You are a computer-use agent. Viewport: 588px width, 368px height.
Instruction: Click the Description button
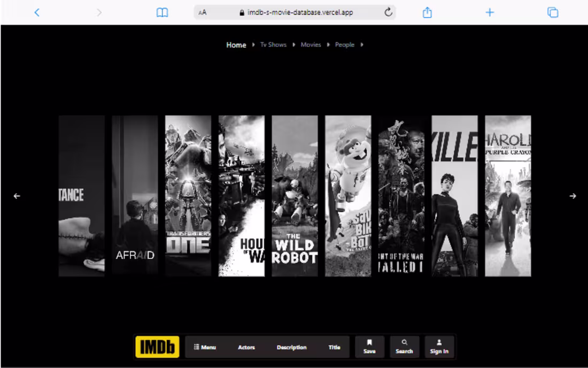[291, 347]
